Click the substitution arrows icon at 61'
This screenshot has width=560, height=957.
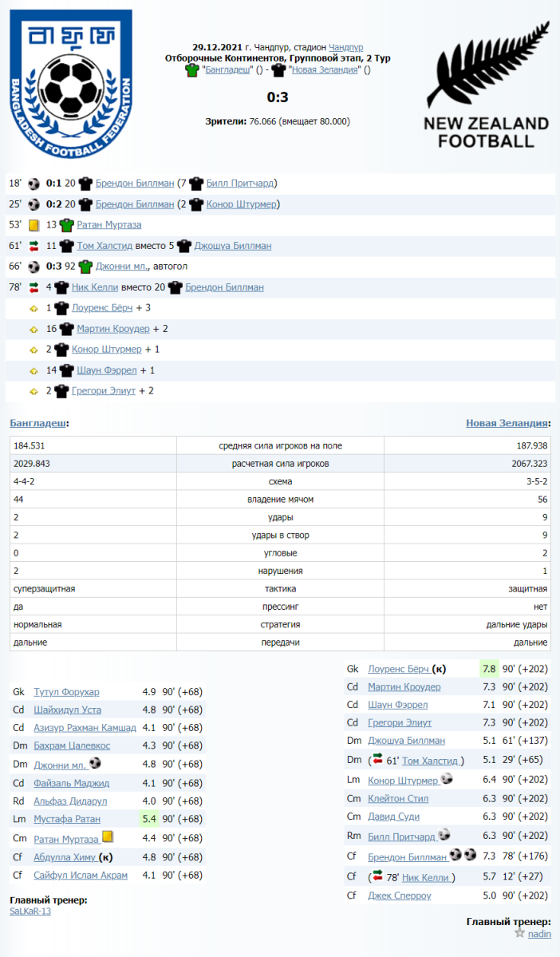34,245
